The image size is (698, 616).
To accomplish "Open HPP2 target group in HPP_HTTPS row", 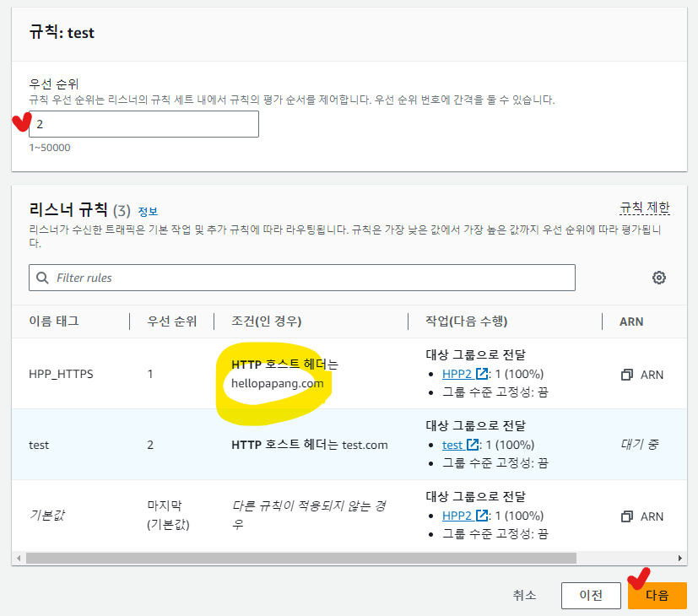I will (457, 374).
